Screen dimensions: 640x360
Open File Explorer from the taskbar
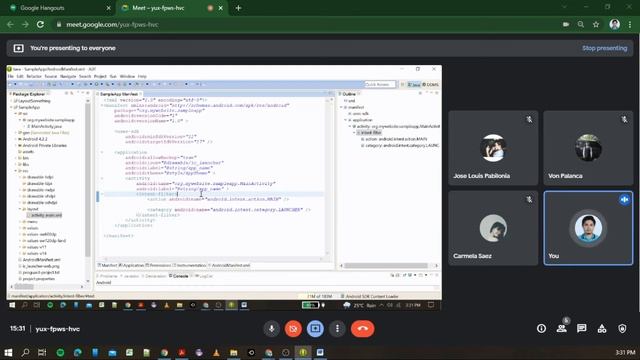233,352
